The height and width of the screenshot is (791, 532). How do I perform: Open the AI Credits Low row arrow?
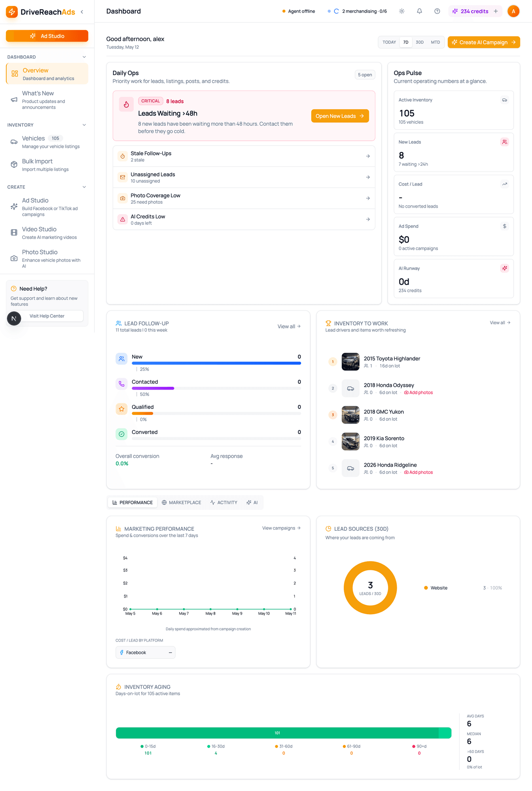(368, 219)
